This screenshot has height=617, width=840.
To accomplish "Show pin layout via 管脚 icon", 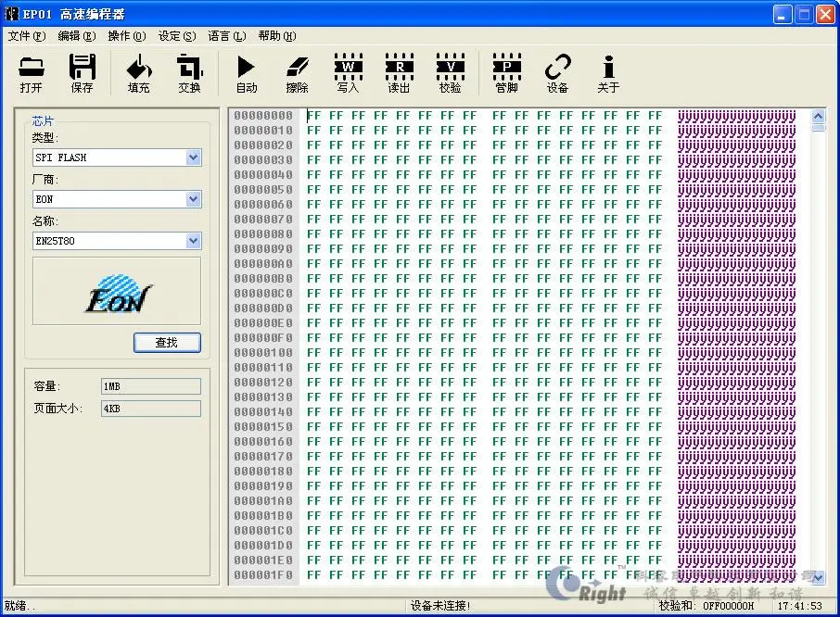I will tap(507, 73).
